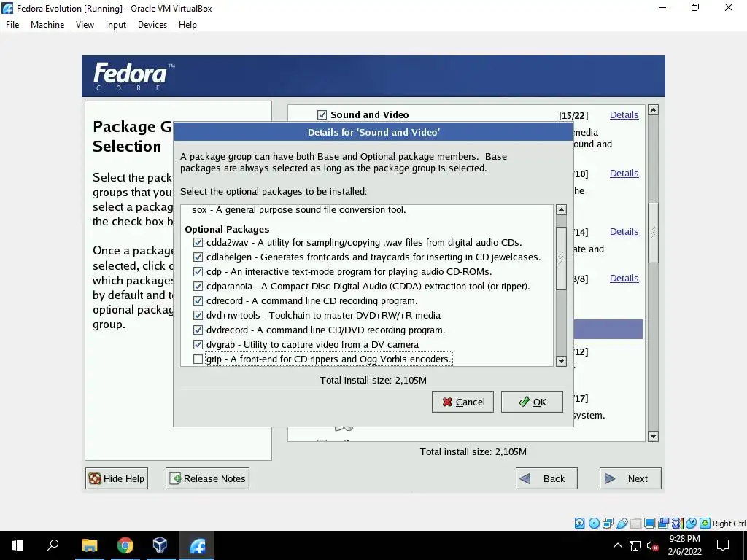
Task: Open the View menu
Action: coord(85,25)
